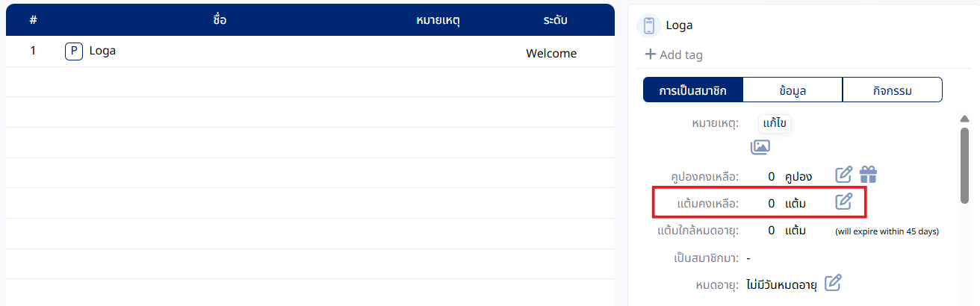
Task: Click the plus icon for Add tag
Action: pos(651,54)
